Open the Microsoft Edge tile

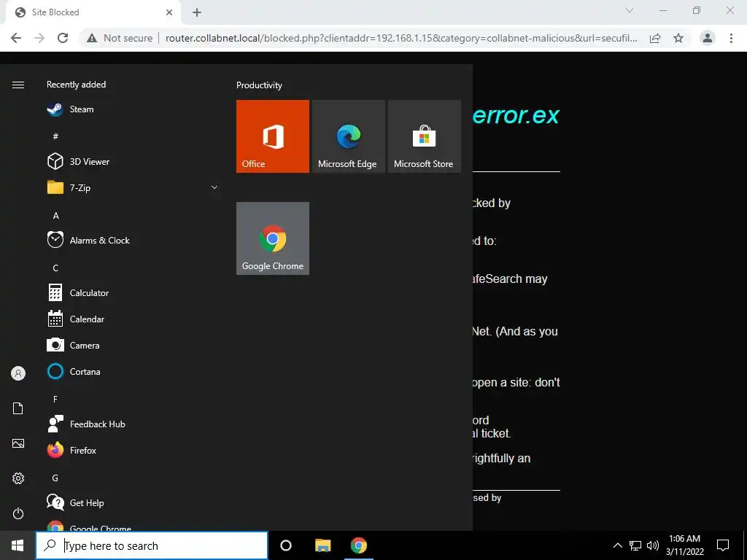pos(348,136)
